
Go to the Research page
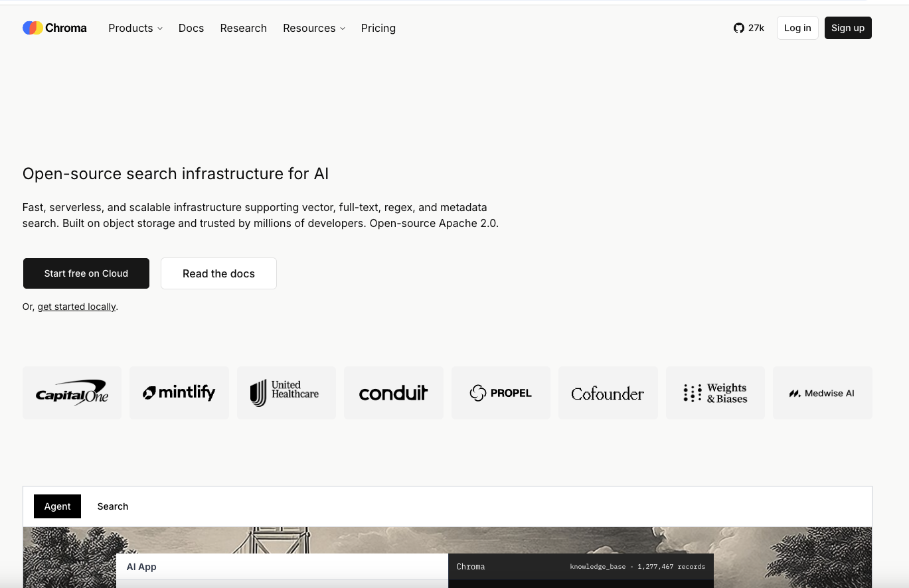coord(244,28)
